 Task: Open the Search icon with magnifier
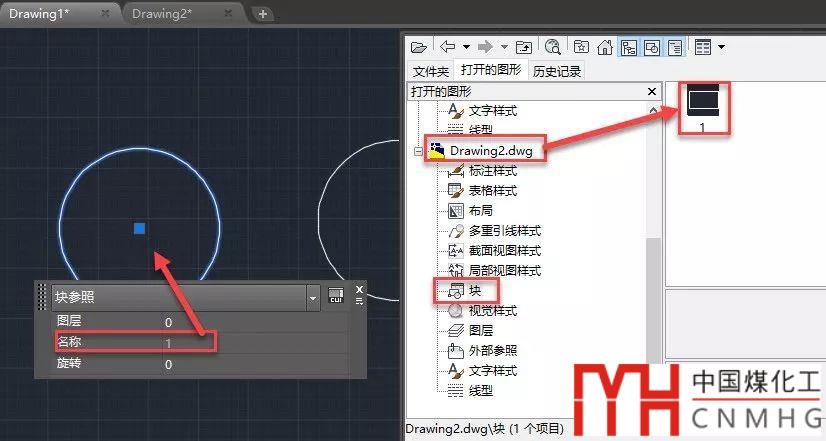point(553,47)
